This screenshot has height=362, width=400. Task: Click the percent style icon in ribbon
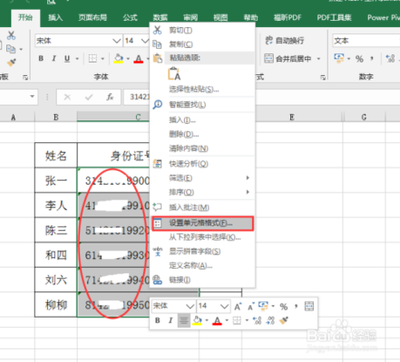[x=359, y=59]
